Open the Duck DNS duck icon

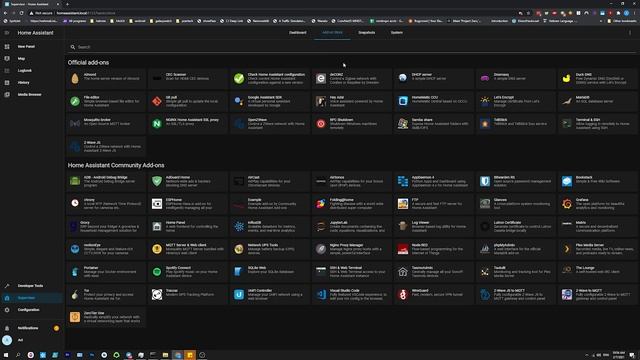pos(567,78)
